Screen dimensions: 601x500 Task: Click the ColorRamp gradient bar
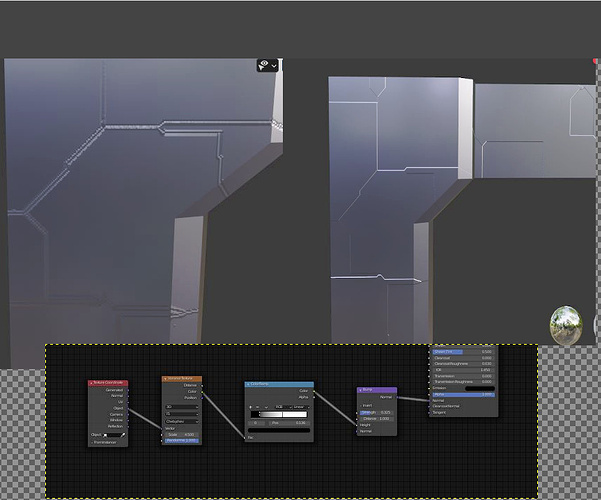[x=279, y=414]
